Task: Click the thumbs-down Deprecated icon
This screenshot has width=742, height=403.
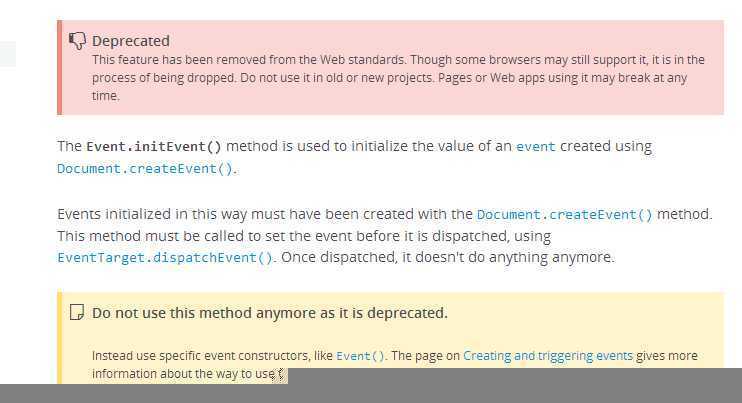Action: (x=77, y=41)
